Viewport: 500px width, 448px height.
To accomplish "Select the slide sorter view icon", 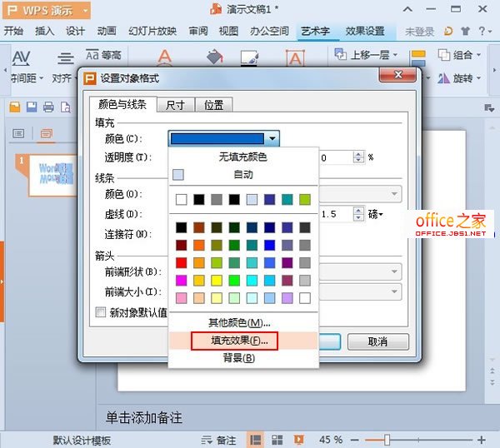I will [277, 440].
